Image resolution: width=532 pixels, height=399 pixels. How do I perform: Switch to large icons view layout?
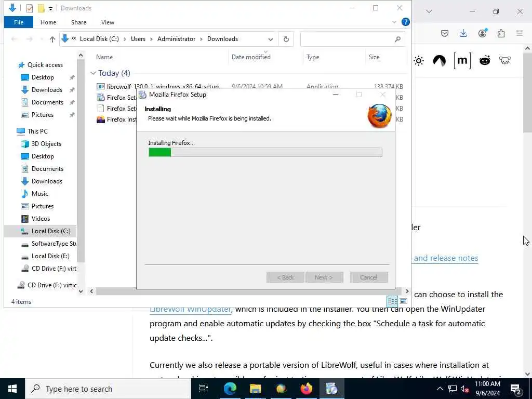403,301
